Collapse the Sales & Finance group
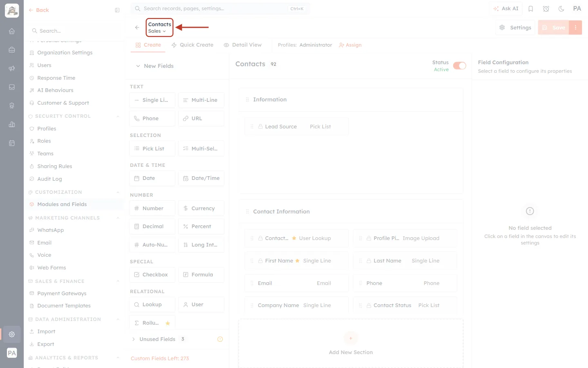588x368 pixels. [x=118, y=281]
